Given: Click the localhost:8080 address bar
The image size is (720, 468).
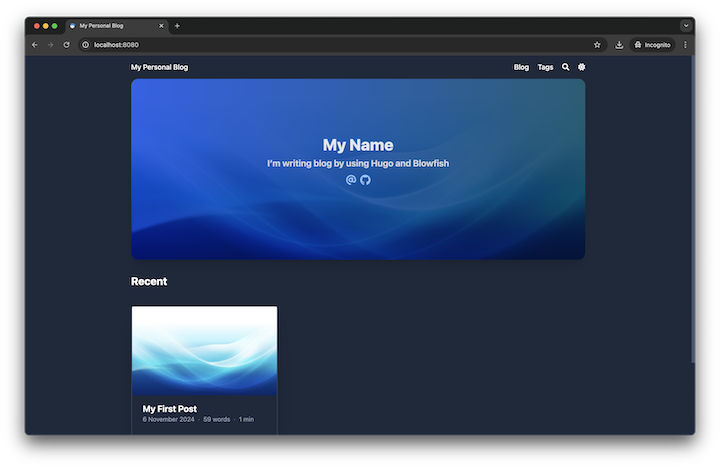Looking at the screenshot, I should (x=300, y=45).
